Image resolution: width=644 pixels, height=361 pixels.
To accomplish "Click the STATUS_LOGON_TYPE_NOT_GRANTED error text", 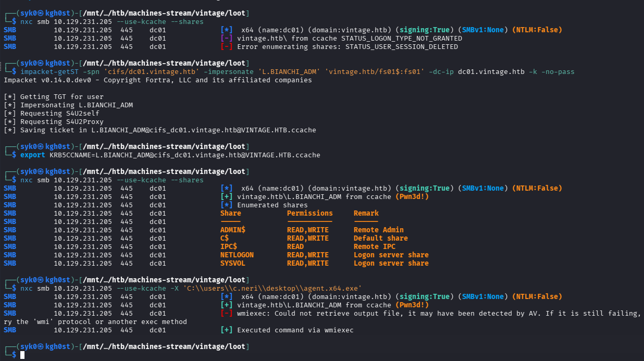I will coord(402,39).
